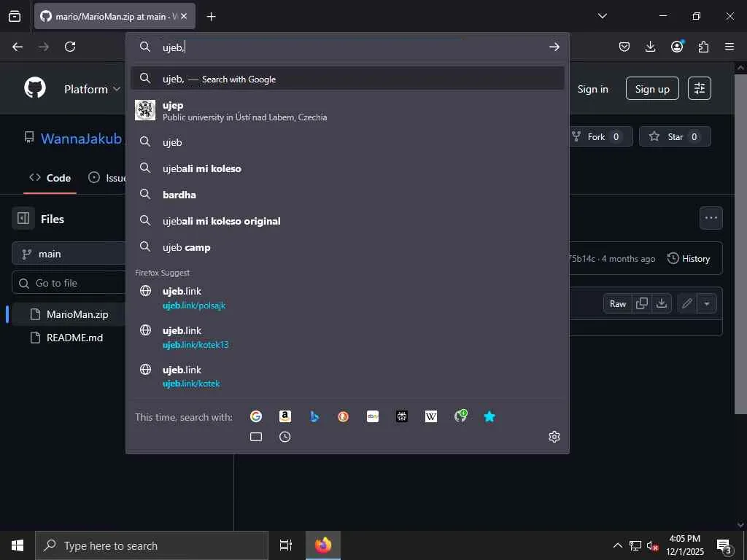The width and height of the screenshot is (747, 560).
Task: Show hidden system tray icons chevron
Action: click(617, 545)
